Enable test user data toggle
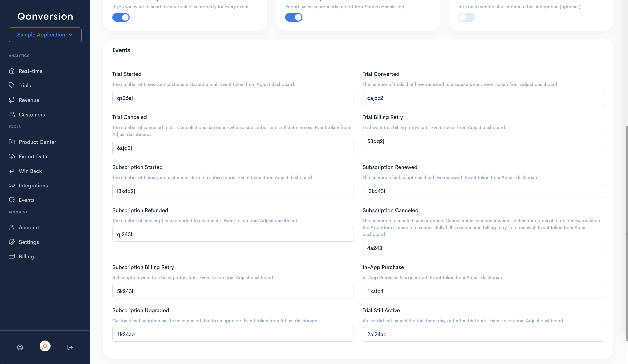 [x=467, y=18]
